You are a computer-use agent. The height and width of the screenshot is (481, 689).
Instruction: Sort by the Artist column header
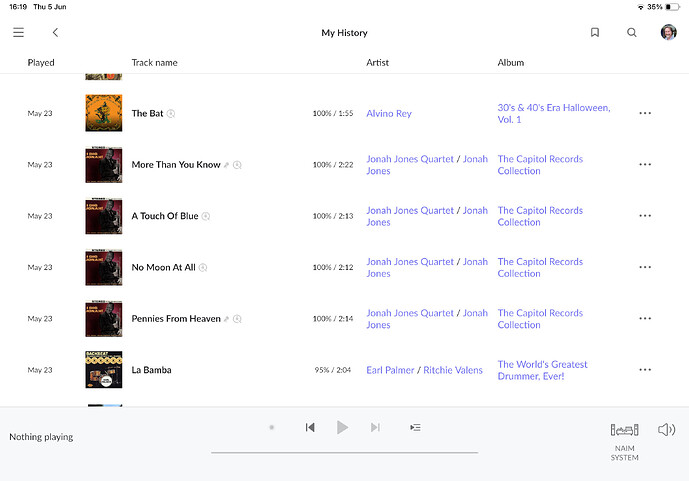[377, 63]
